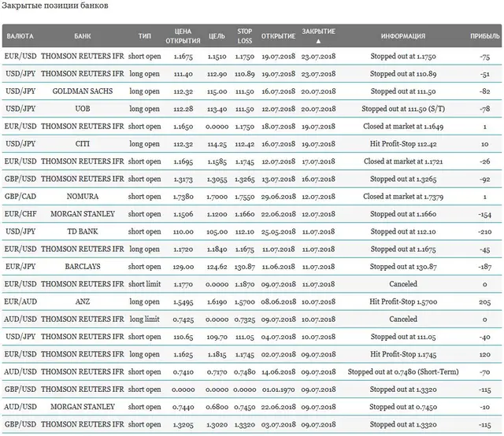The image size is (504, 436).
Task: Click 'short limit' type cell
Action: point(144,284)
